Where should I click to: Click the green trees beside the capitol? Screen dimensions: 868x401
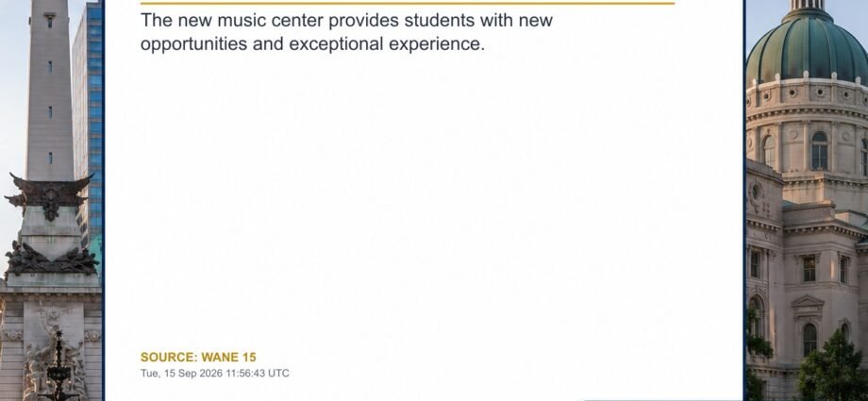(x=832, y=367)
